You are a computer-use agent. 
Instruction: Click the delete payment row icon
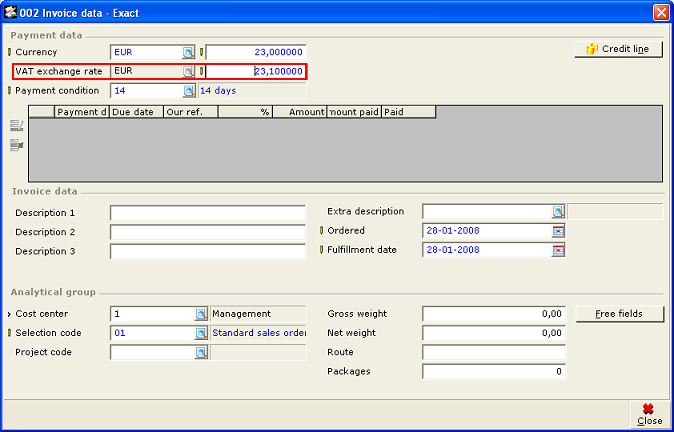[16, 145]
